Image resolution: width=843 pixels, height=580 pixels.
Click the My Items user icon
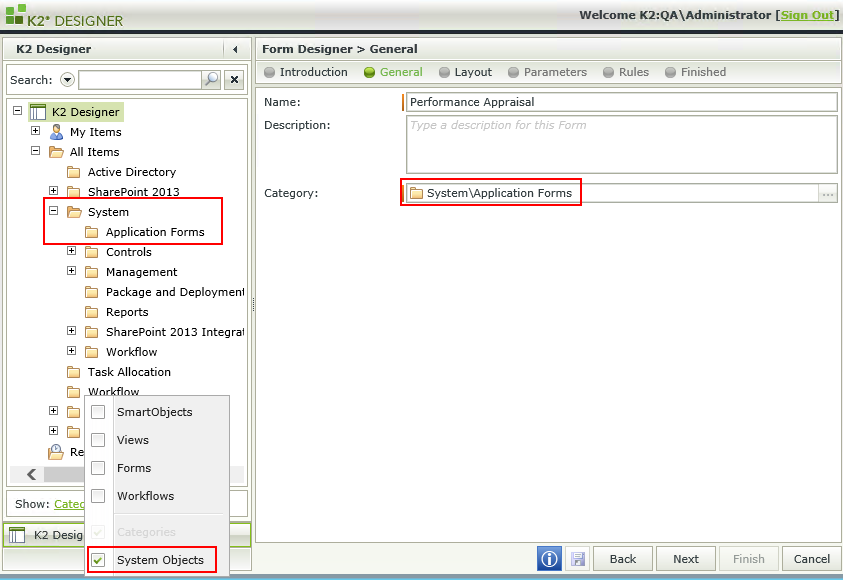coord(56,132)
